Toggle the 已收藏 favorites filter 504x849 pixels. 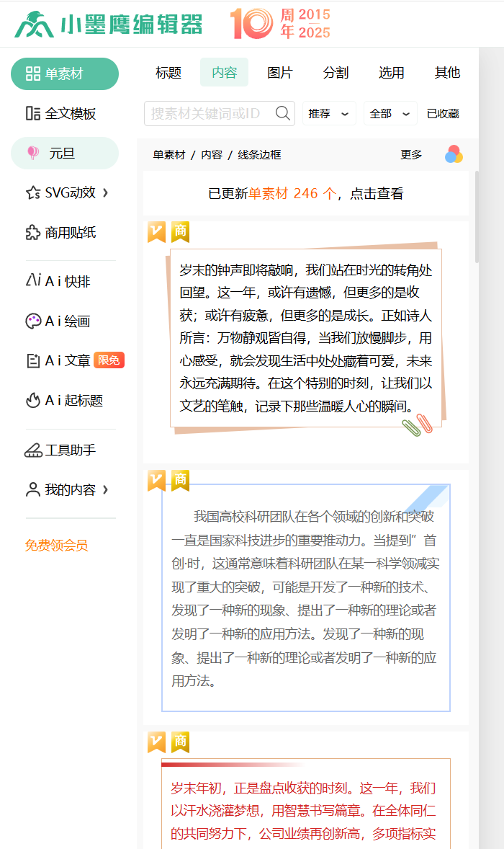(x=443, y=114)
